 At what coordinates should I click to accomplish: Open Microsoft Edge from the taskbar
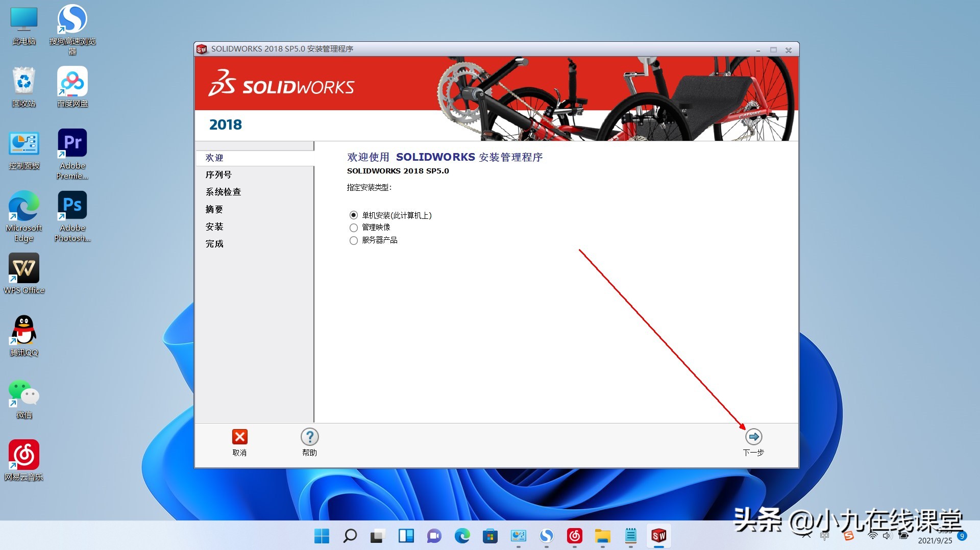[x=462, y=536]
